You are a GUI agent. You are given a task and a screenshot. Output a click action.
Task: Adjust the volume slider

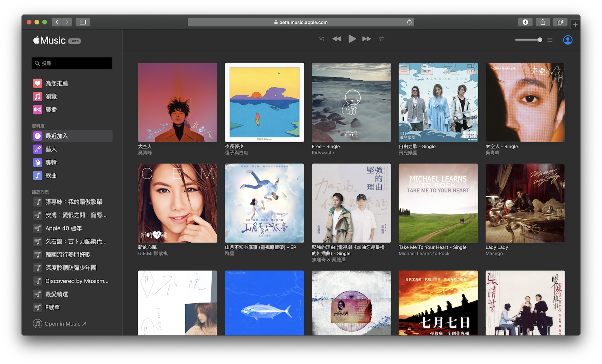[x=528, y=40]
